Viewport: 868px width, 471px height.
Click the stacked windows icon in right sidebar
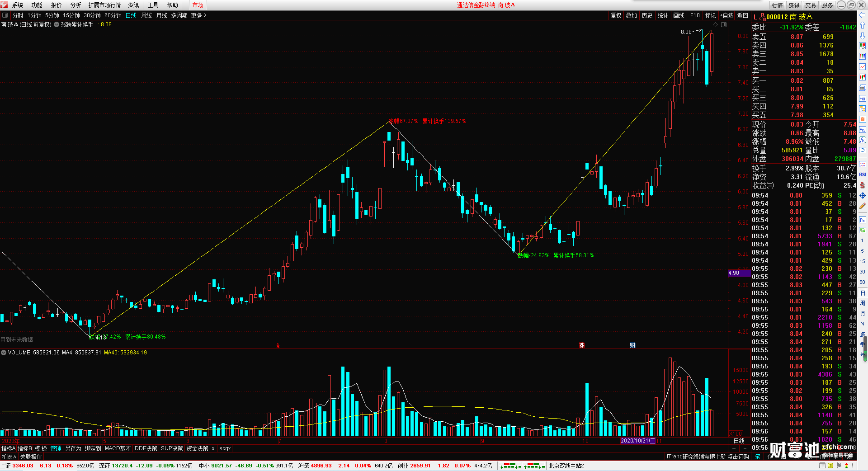pos(863,88)
